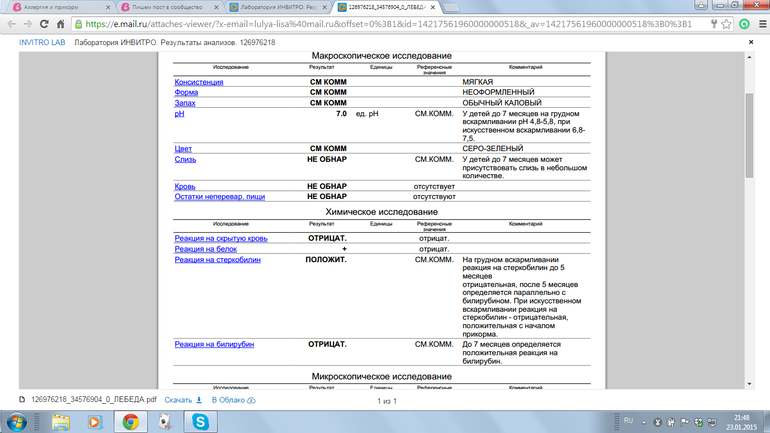Close the attachment viewer with the X
Viewport: 770px width, 433px height.
coord(751,43)
